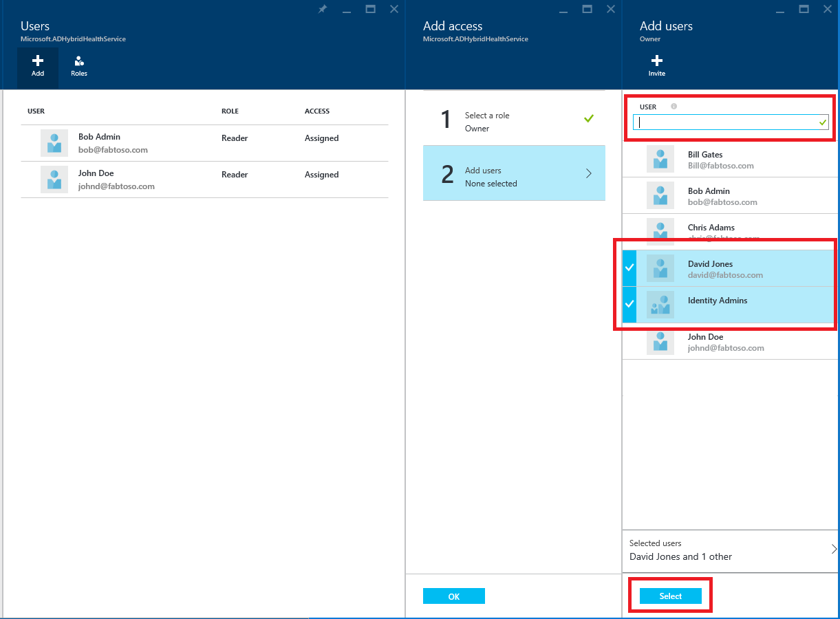840x619 pixels.
Task: Click the Invite plus icon
Action: coord(657,61)
